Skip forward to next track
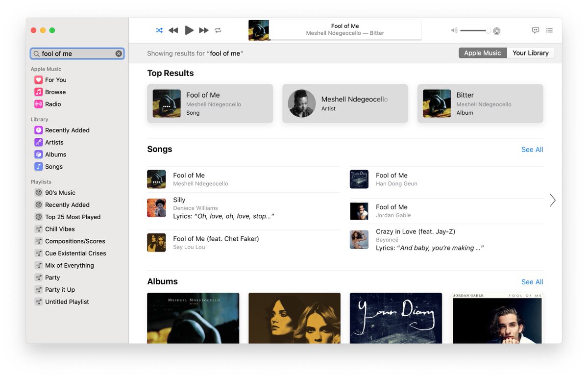This screenshot has height=378, width=588. [x=204, y=30]
